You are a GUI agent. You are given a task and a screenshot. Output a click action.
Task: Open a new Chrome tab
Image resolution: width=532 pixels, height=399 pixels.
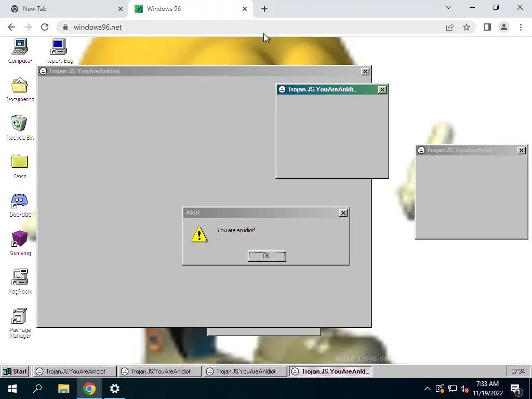point(264,9)
